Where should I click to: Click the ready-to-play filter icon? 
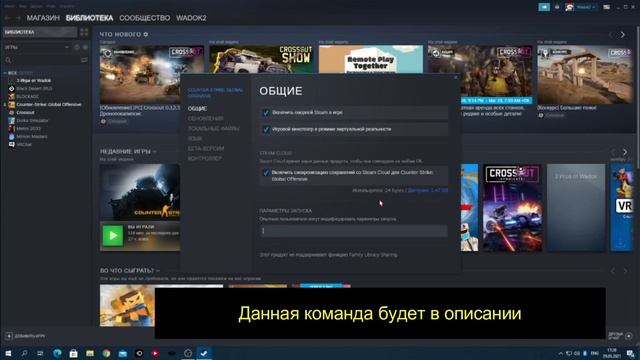(x=85, y=47)
